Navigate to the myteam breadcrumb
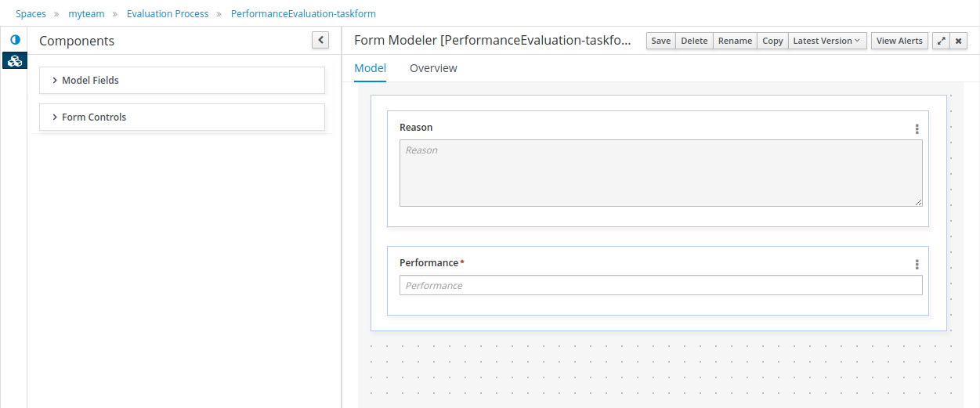Viewport: 980px width, 408px height. pos(86,14)
